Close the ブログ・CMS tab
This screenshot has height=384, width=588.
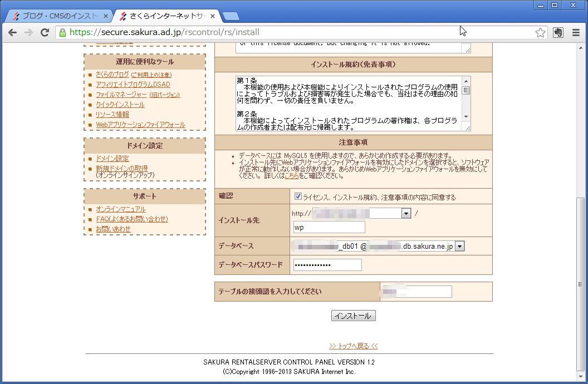click(x=105, y=16)
